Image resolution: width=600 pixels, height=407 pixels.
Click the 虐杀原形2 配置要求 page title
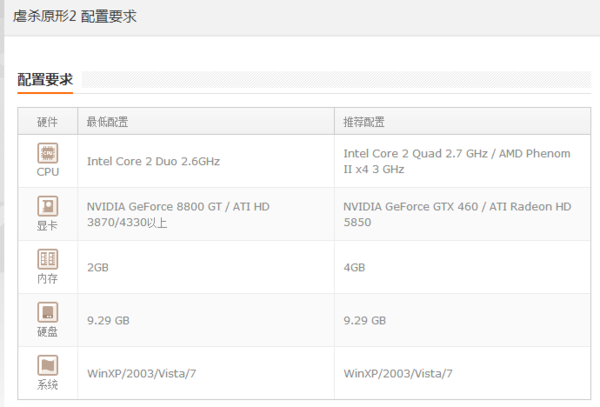pos(75,17)
